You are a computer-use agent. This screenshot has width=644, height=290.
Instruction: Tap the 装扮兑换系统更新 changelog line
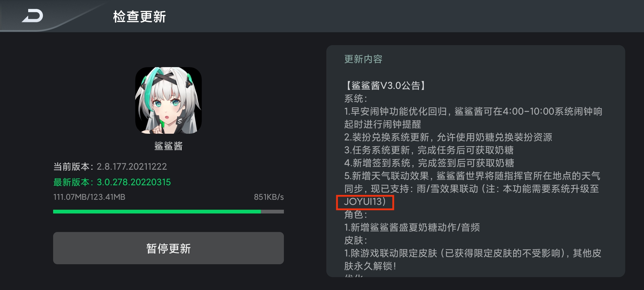[448, 137]
